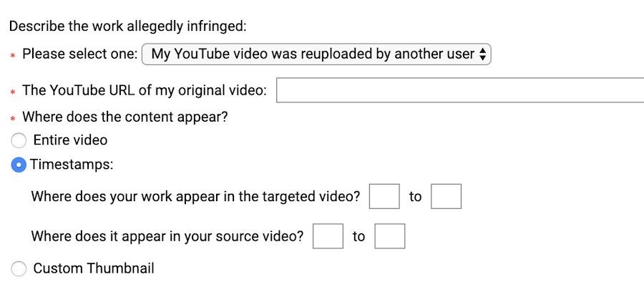This screenshot has height=292, width=644.
Task: Click the "Describe the work allegedly infringed" heading
Action: coord(127,26)
